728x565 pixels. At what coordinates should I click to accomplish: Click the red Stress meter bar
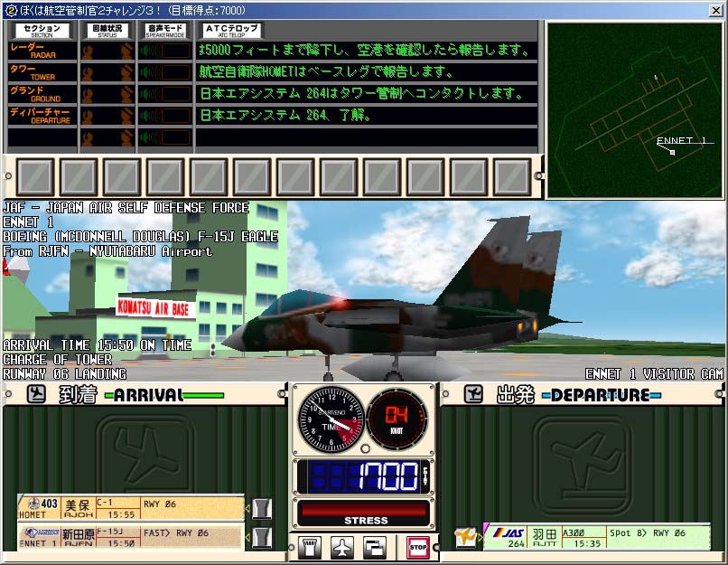(x=366, y=509)
